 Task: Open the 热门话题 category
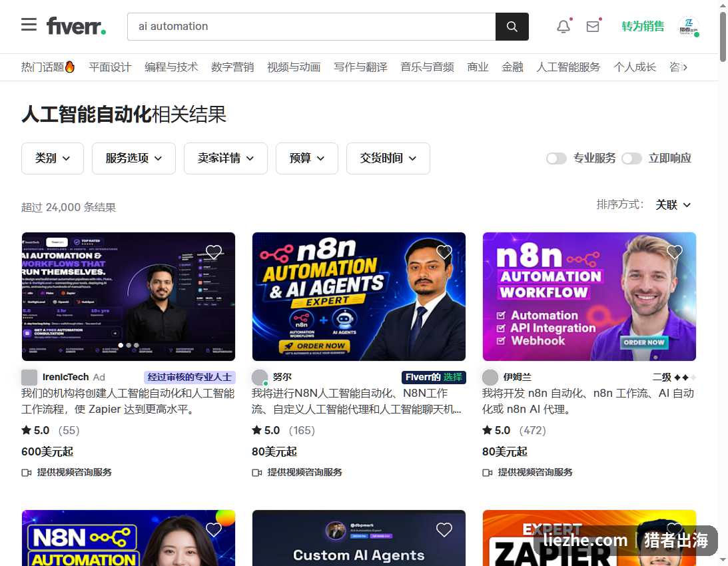pos(48,67)
